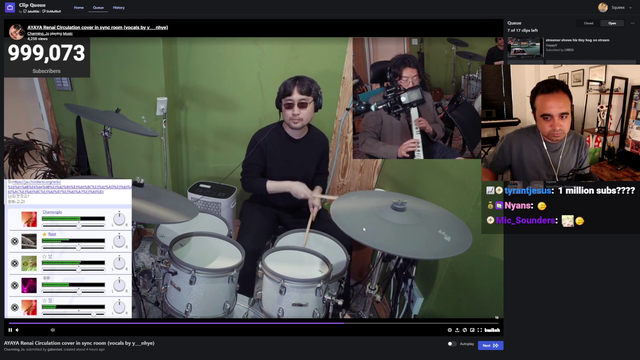Switch the player to theatre mode
The image size is (640, 360).
pyautogui.click(x=472, y=330)
